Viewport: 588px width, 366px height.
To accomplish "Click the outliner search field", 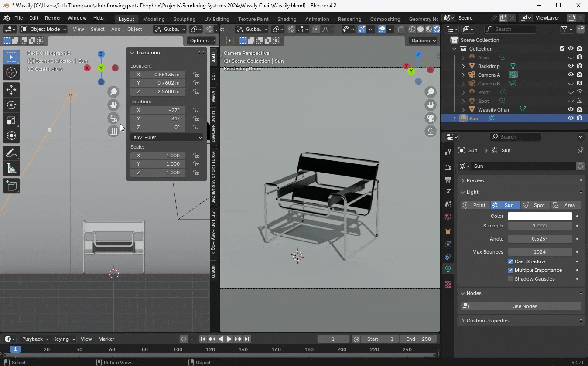I will [510, 29].
